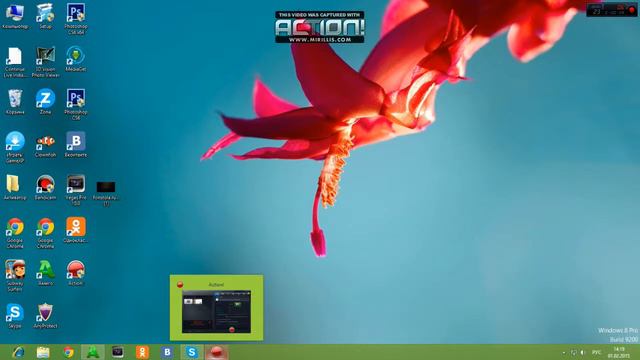This screenshot has height=360, width=640.
Task: Open Internet Explorer from the taskbar
Action: 18,352
